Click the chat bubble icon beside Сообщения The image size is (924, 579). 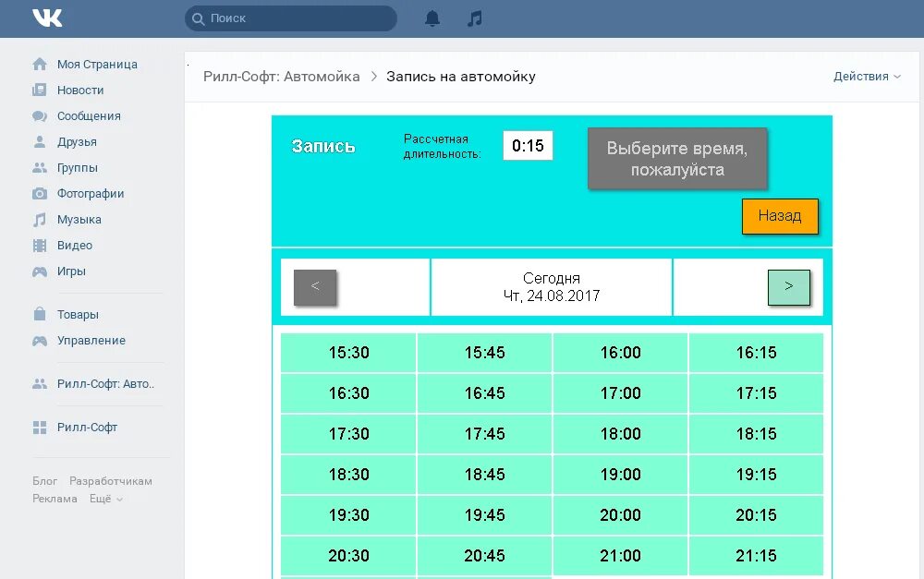[x=40, y=116]
